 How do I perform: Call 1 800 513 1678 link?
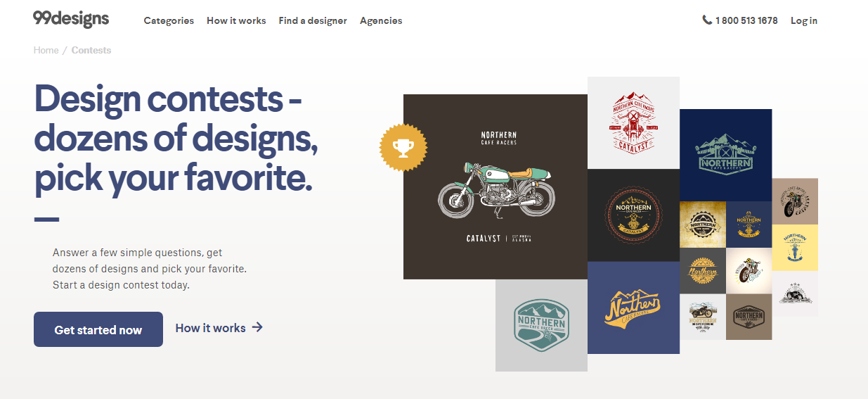(746, 20)
